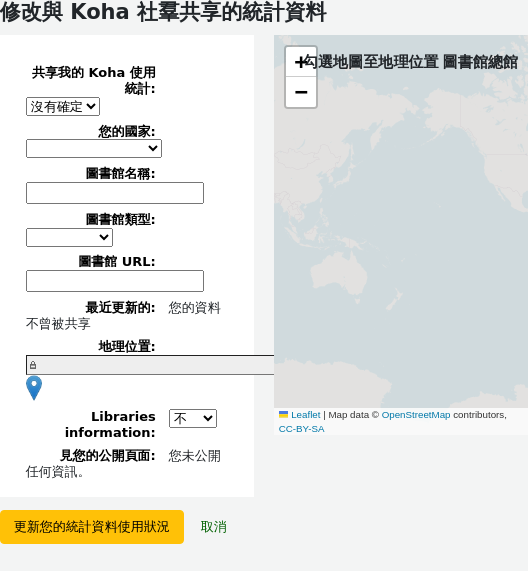Open the 圖書館類型 library type dropdown

(70, 237)
